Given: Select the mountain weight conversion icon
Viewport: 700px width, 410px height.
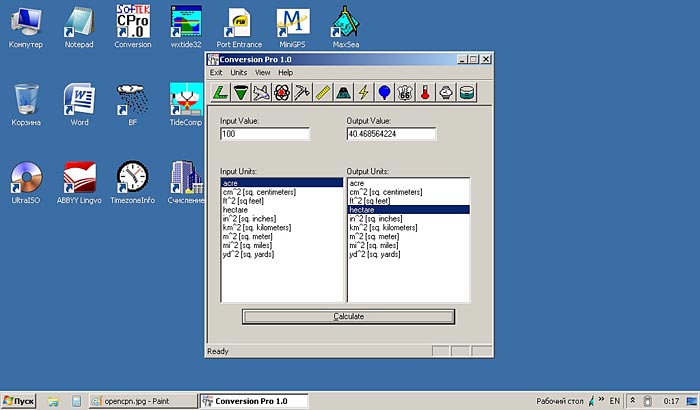Looking at the screenshot, I should point(343,92).
